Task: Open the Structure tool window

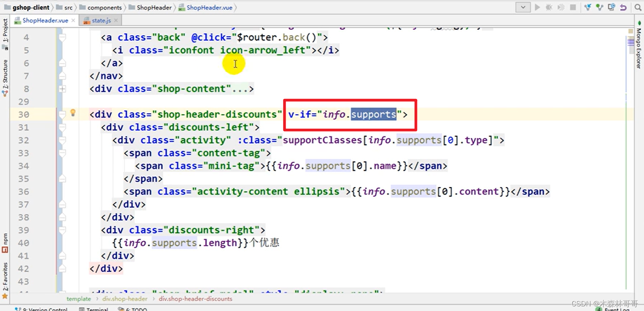Action: (5, 78)
